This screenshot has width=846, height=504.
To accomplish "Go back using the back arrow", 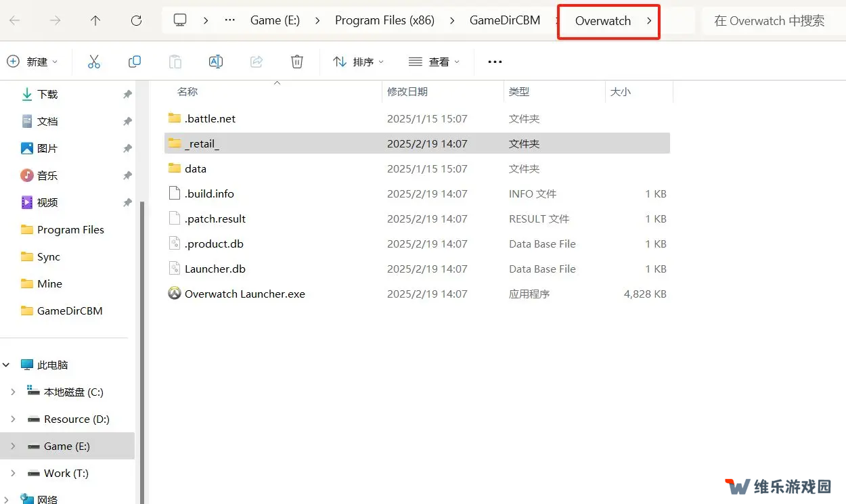I will pos(14,20).
